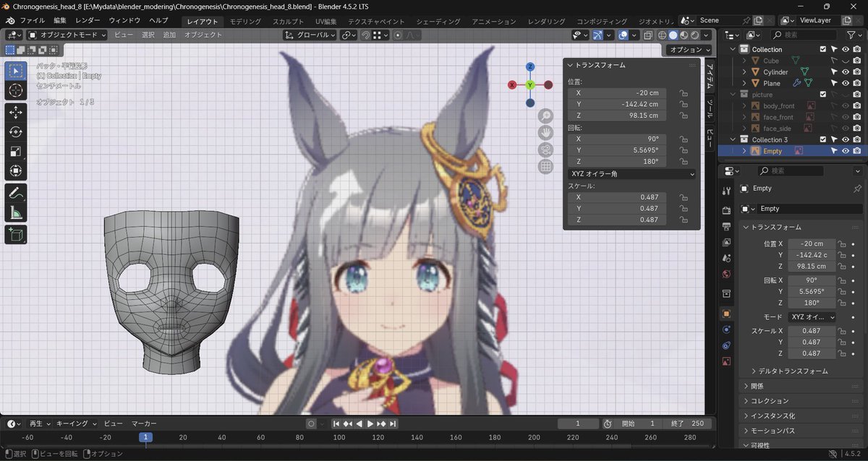
Task: Click the End frame 250 field
Action: (x=686, y=423)
